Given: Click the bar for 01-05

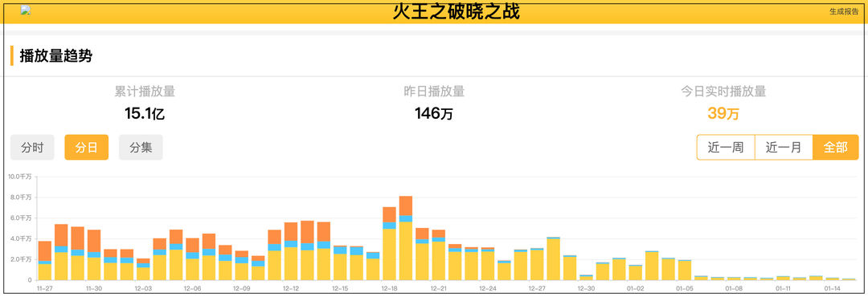Looking at the screenshot, I should click(x=685, y=270).
